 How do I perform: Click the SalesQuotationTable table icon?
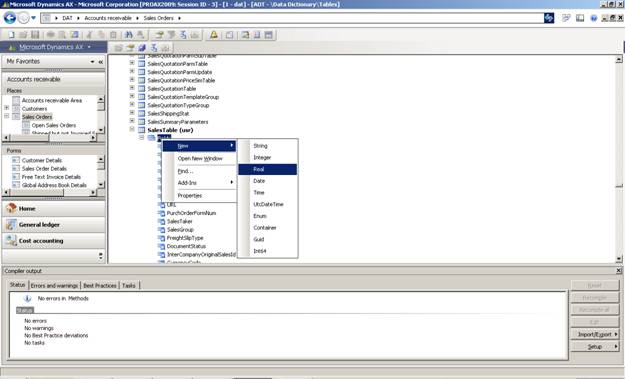pos(142,88)
